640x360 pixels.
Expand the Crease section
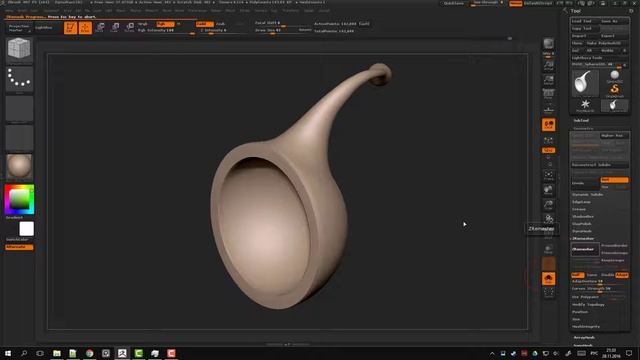pos(579,209)
